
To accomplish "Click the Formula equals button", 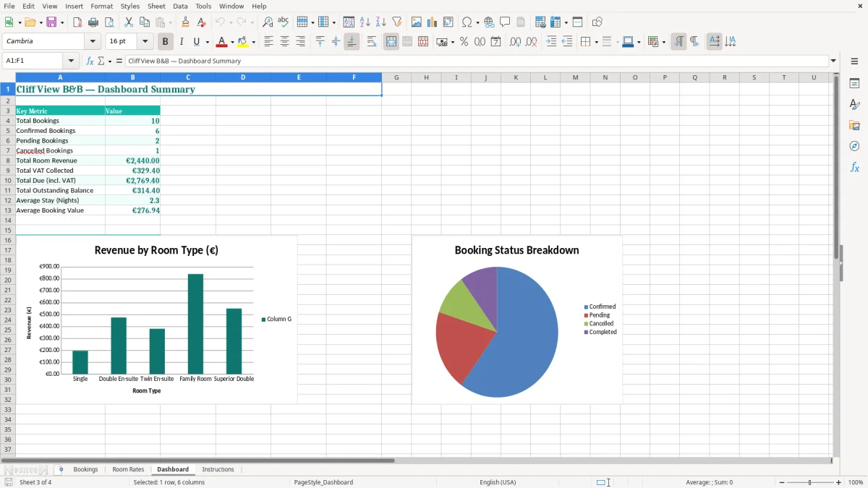I will pyautogui.click(x=119, y=61).
